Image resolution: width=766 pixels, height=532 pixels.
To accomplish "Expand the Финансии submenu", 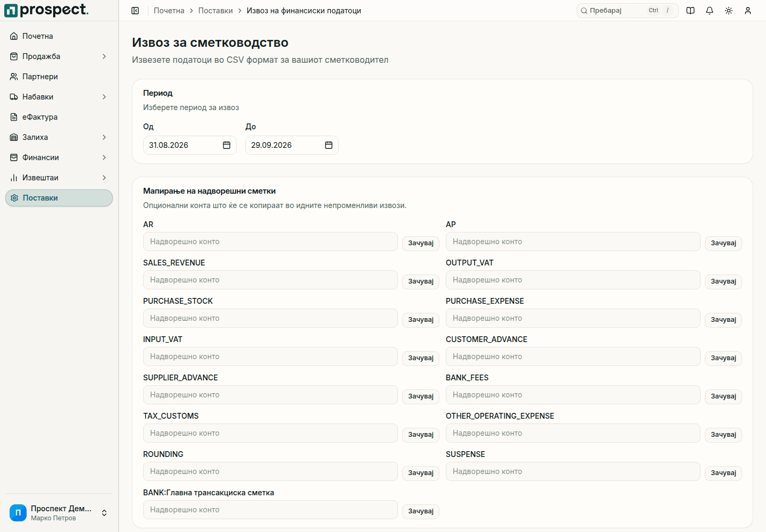I will [x=104, y=157].
